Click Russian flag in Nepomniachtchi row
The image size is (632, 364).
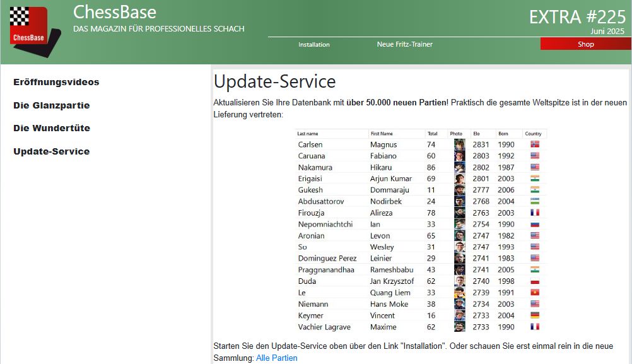tap(535, 224)
